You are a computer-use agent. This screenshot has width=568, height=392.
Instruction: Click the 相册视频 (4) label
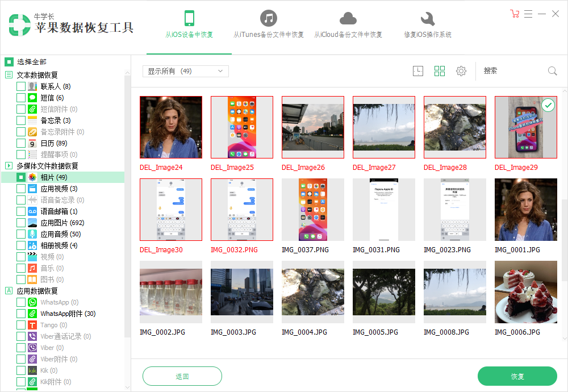[x=59, y=245]
